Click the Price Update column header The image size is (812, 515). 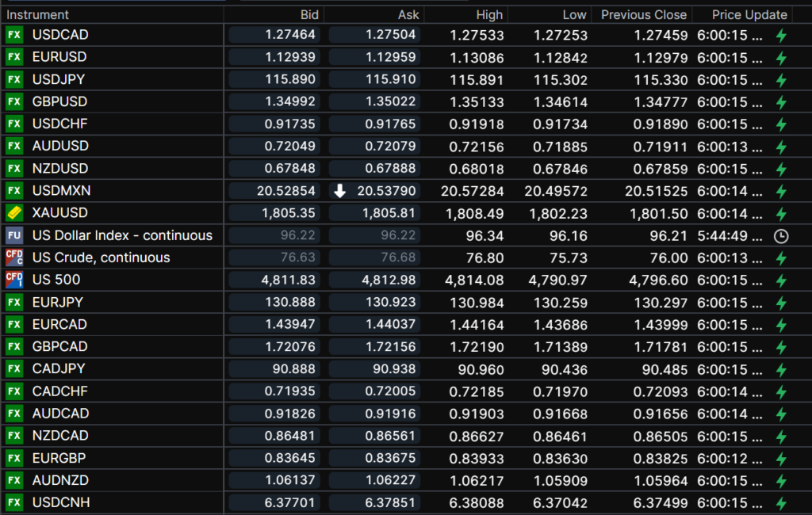pos(749,14)
